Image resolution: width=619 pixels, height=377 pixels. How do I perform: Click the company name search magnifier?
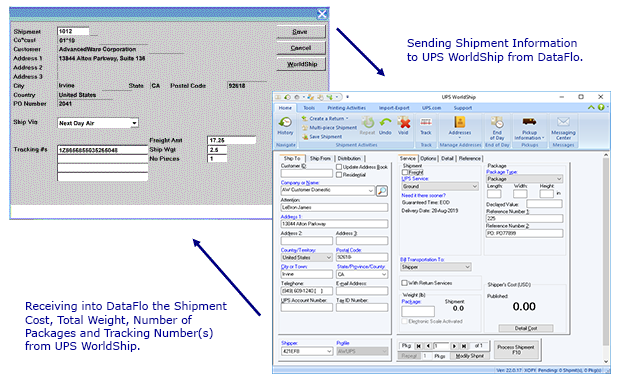click(x=382, y=191)
